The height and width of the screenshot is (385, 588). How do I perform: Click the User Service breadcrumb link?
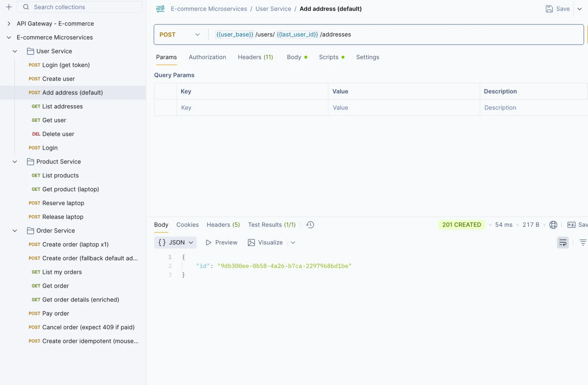tap(273, 9)
